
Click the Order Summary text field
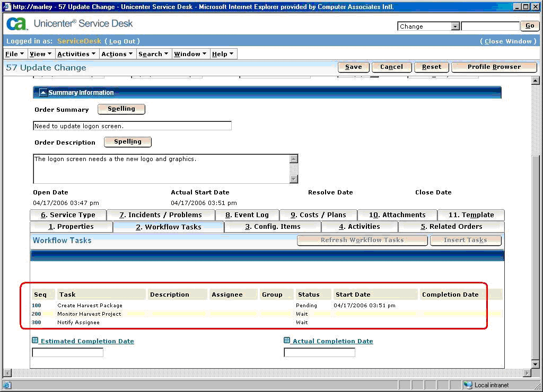132,126
